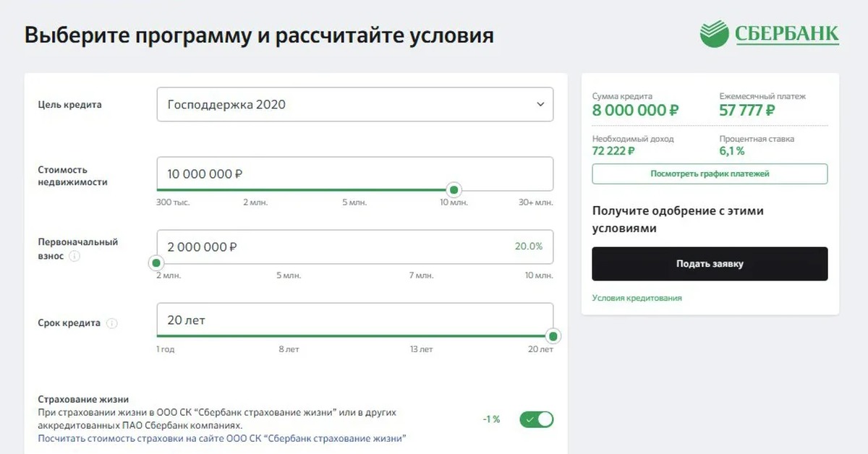The width and height of the screenshot is (868, 454).
Task: Select the 30+ млн. mark on property cost scale
Action: click(536, 202)
